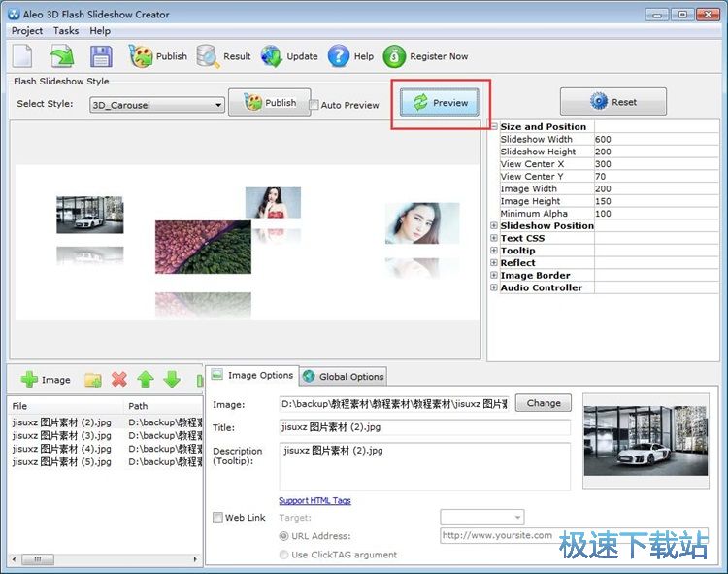
Task: Open the Target dropdown
Action: coord(481,517)
